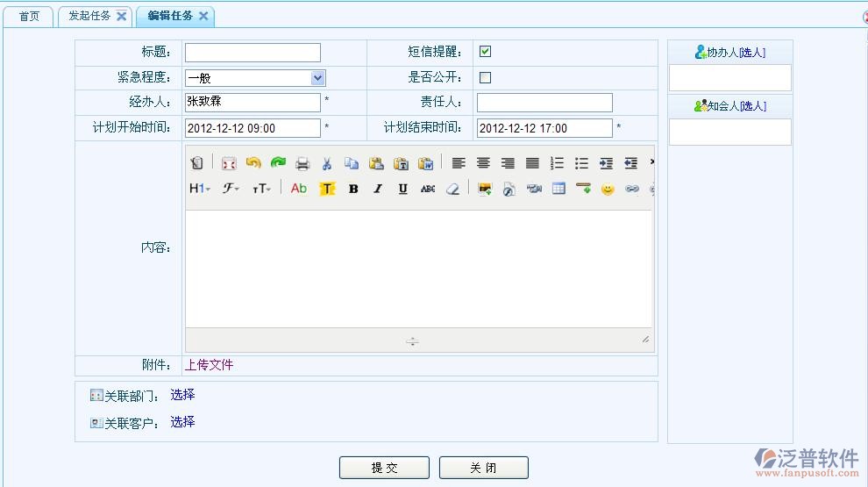This screenshot has width=868, height=487.
Task: Align text left
Action: point(459,163)
